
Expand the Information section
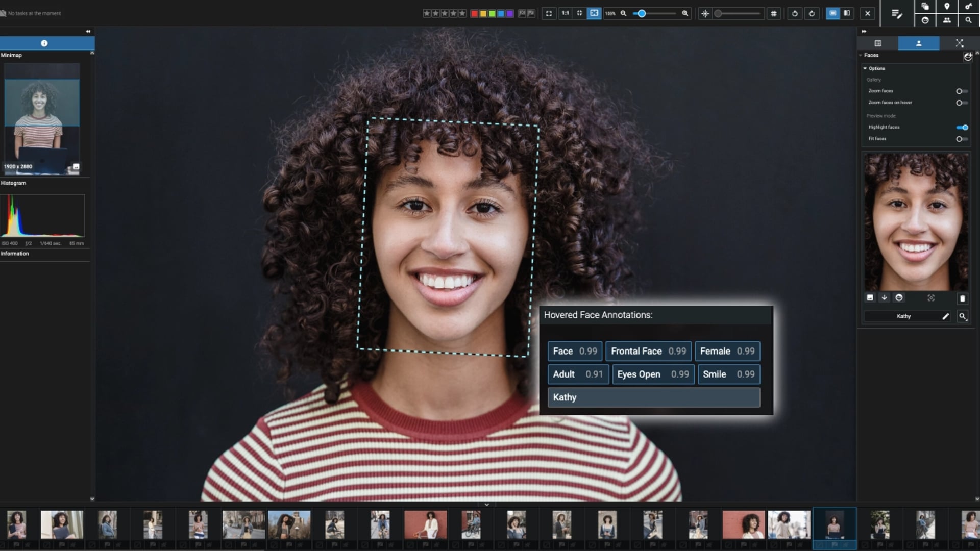click(x=15, y=254)
